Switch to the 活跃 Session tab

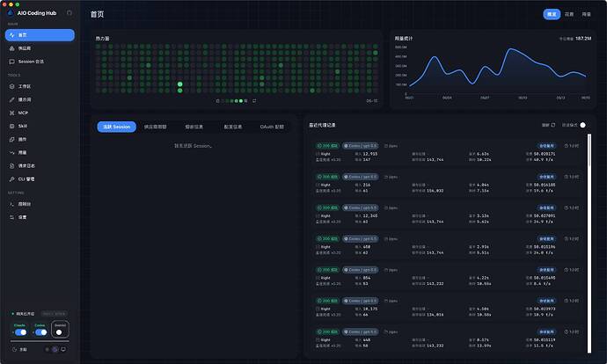point(116,127)
